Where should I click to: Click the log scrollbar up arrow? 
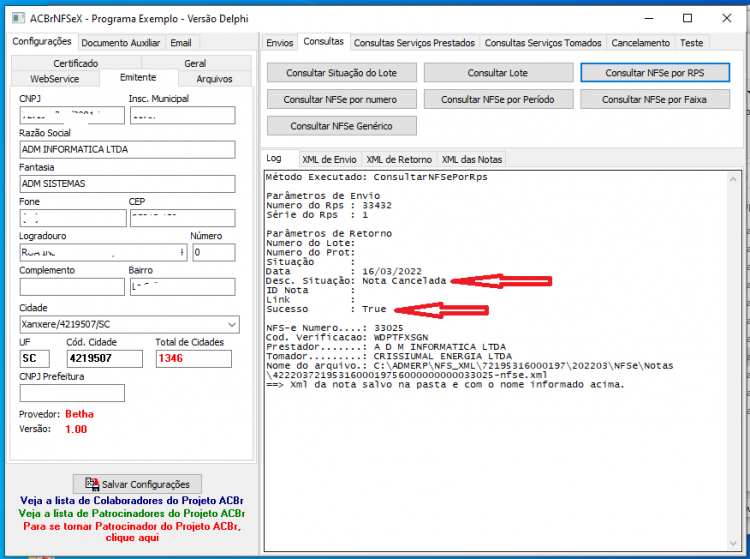pyautogui.click(x=733, y=179)
